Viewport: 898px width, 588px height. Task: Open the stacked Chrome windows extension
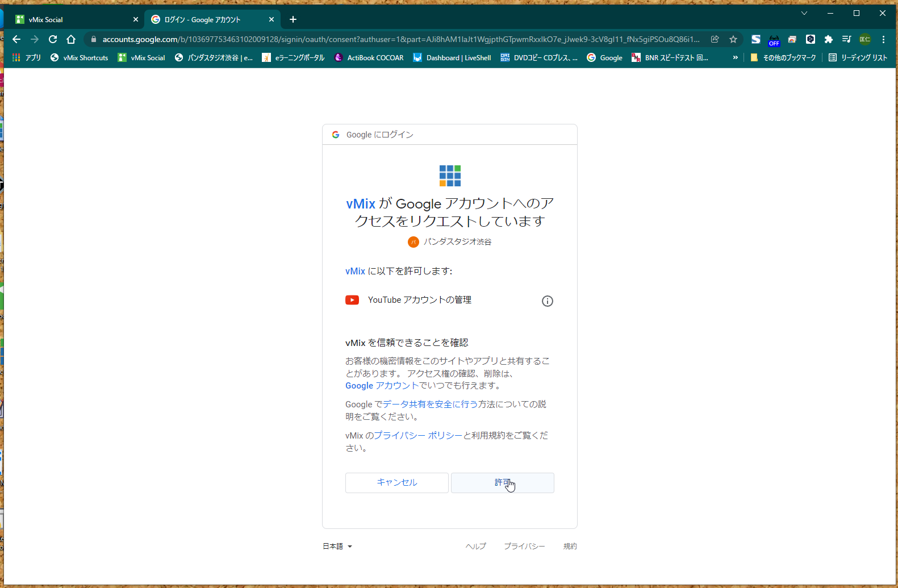point(792,39)
